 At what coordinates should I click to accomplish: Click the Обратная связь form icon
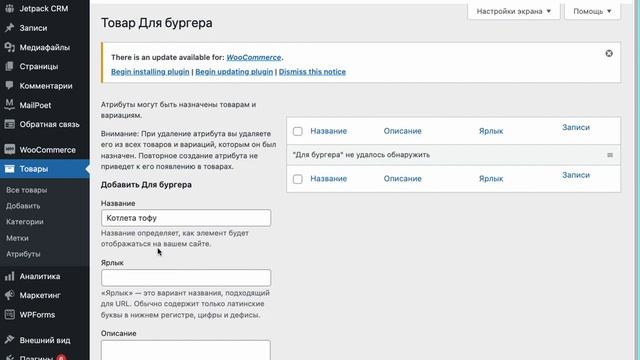pyautogui.click(x=9, y=124)
